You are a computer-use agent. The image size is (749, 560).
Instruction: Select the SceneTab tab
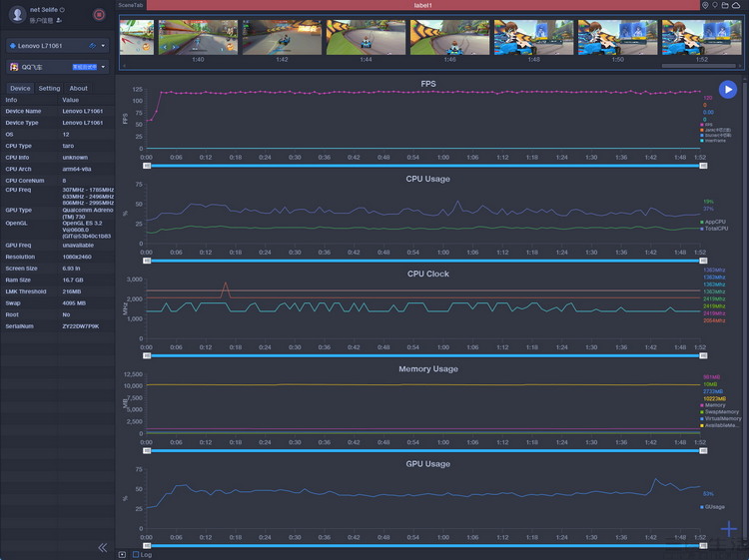tap(131, 5)
